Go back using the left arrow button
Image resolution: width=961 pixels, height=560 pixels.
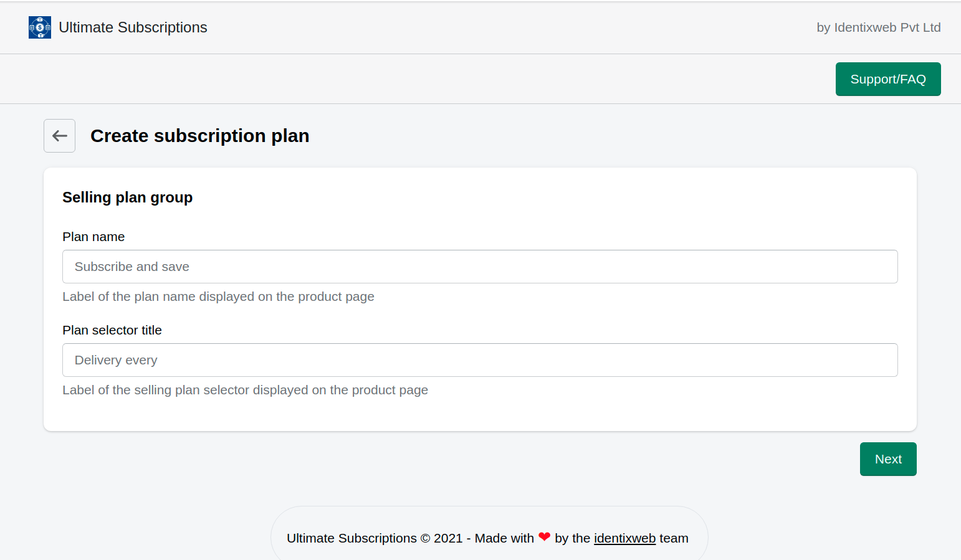pos(59,136)
